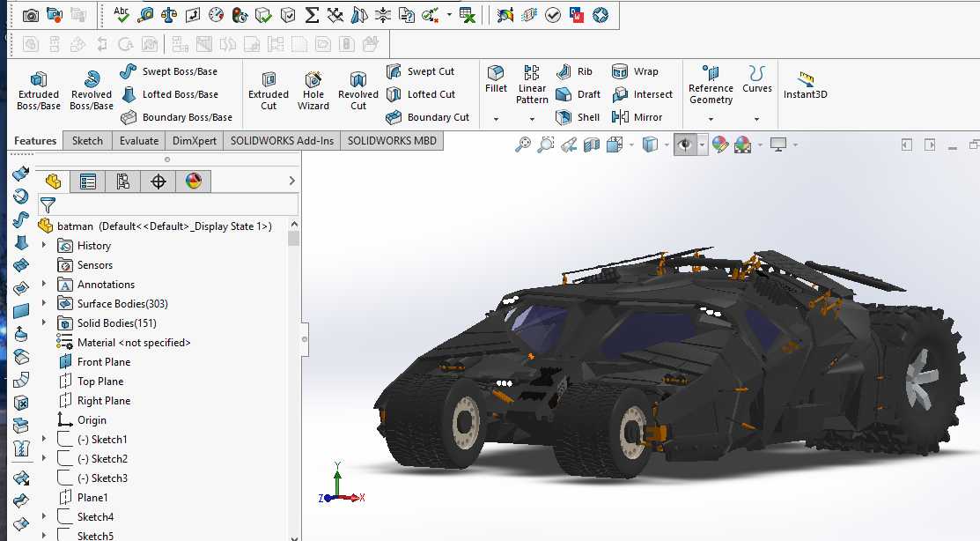Open DisplayManager appearance tab
Screen dimensions: 980x541
coord(194,182)
